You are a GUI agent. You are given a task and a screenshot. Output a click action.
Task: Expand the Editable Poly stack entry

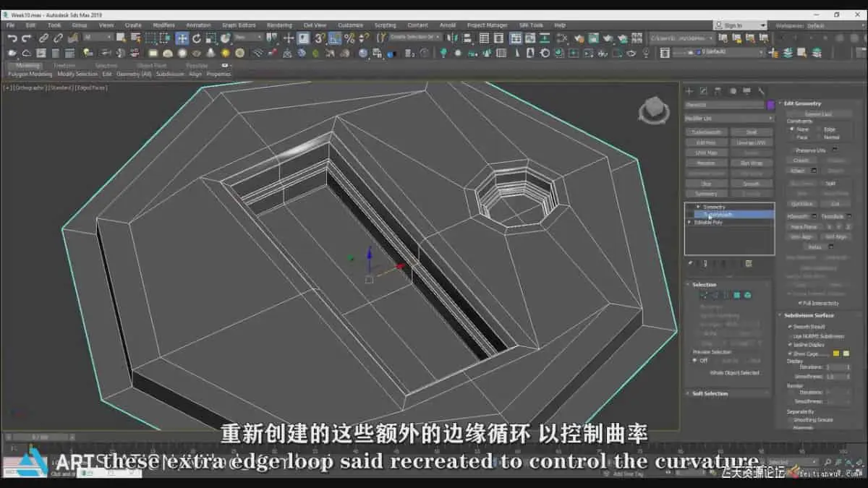(x=689, y=222)
